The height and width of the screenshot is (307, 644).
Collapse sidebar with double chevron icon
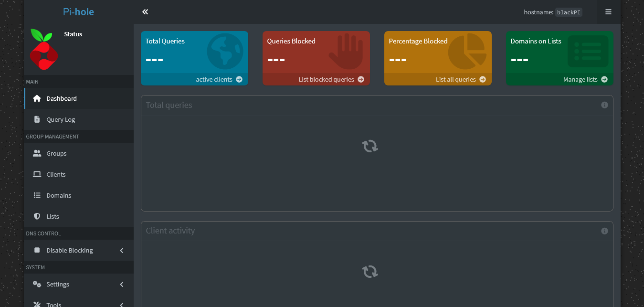(145, 12)
